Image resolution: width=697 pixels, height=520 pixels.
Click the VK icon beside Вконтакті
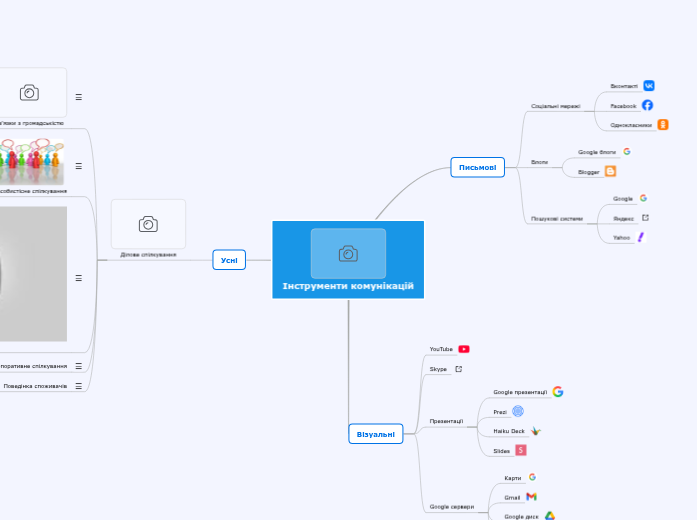pos(649,86)
